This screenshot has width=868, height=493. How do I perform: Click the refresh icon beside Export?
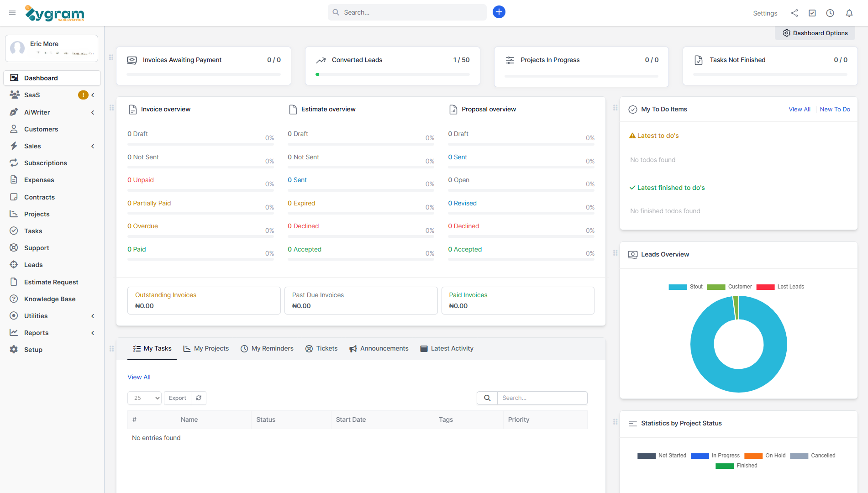199,398
